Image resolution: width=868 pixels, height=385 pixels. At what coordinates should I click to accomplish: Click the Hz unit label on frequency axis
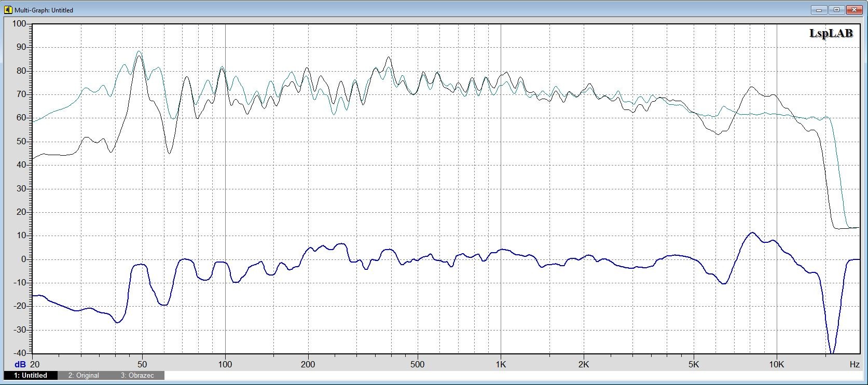[x=854, y=365]
